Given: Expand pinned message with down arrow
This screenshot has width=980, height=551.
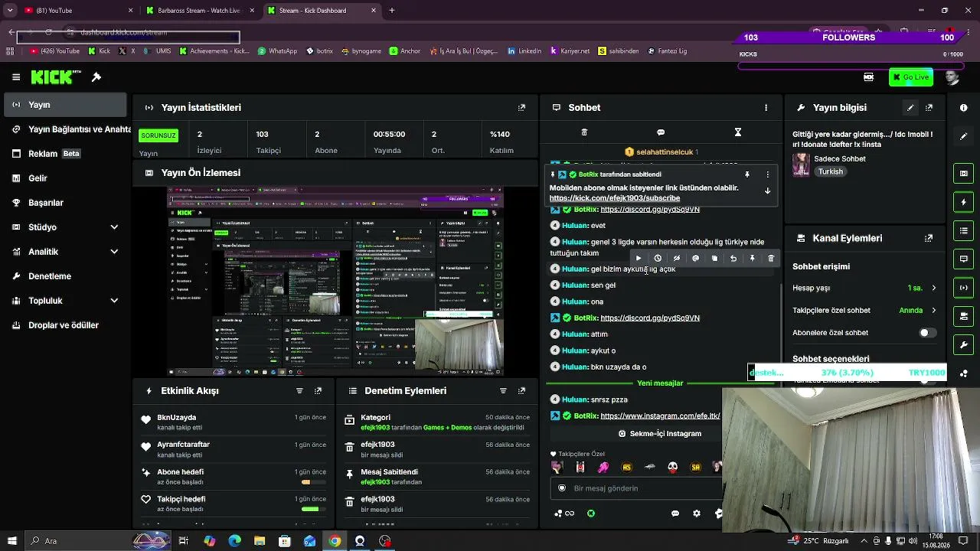Looking at the screenshot, I should pos(767,191).
